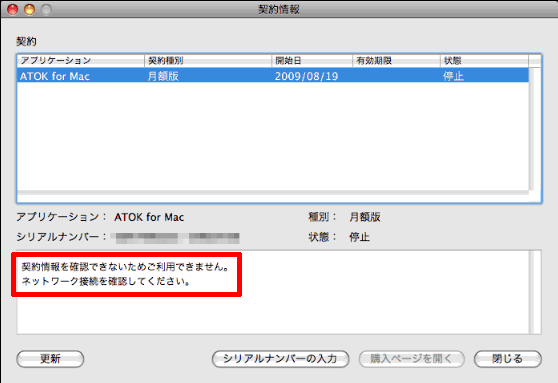This screenshot has height=383, width=558.
Task: Click the 月額版 cell in contract table
Action: tap(163, 76)
